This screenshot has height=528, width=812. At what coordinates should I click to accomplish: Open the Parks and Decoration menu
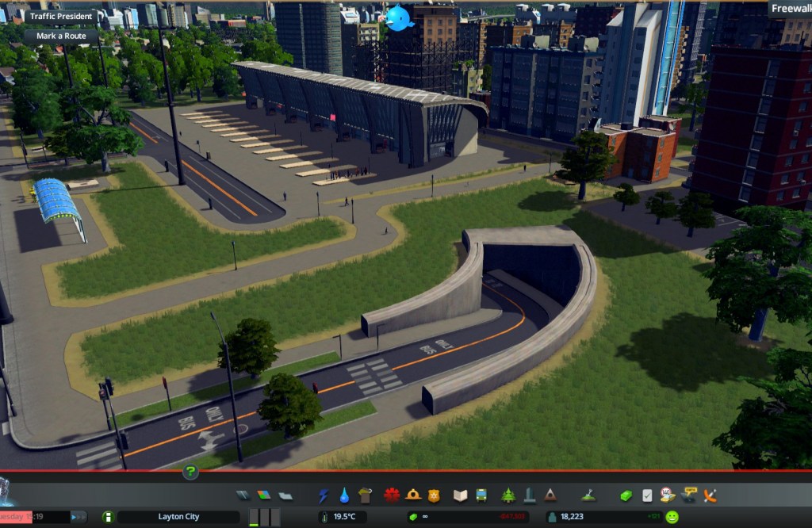click(508, 495)
